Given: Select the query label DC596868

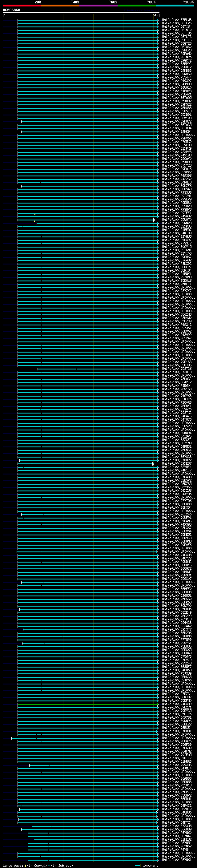Looking at the screenshot, I should click(x=11, y=10).
